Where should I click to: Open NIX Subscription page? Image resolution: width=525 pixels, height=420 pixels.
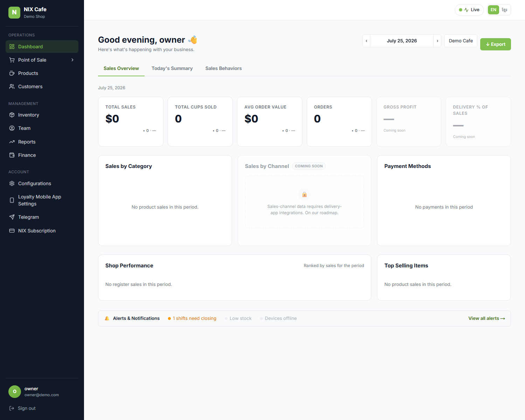click(x=42, y=231)
